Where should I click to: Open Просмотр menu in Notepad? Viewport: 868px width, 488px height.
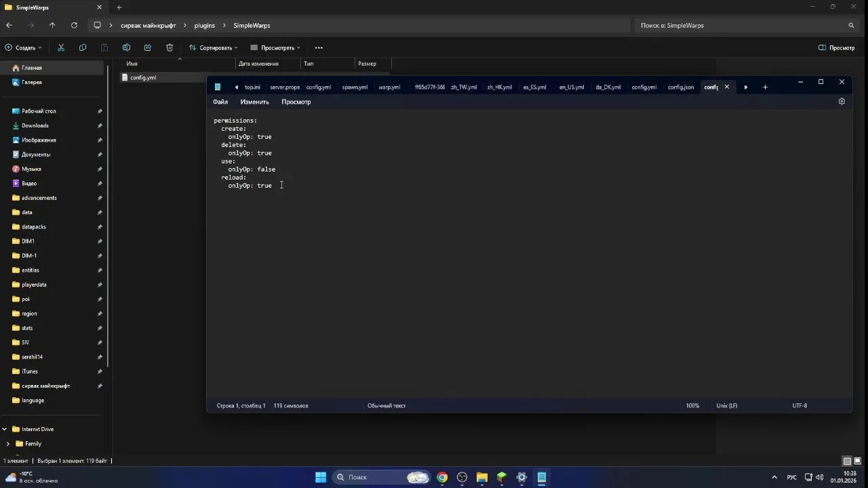tap(296, 102)
